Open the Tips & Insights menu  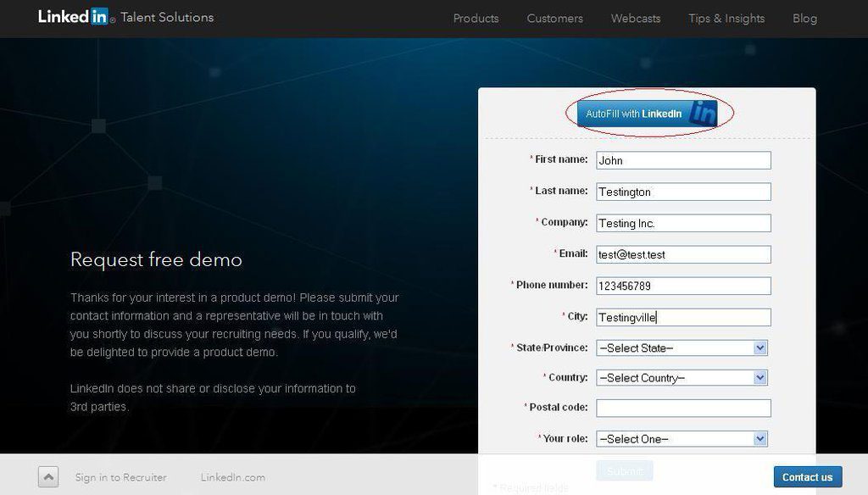[726, 19]
